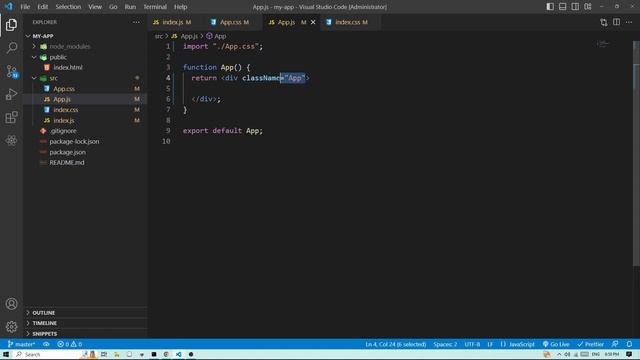Viewport: 640px width, 360px height.
Task: Click Go Live in status bar
Action: [556, 344]
